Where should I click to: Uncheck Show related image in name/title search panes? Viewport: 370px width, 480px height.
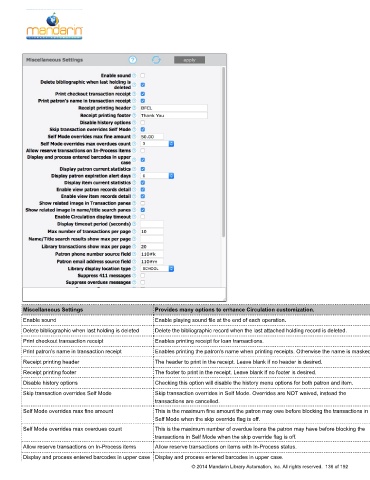coord(143,210)
